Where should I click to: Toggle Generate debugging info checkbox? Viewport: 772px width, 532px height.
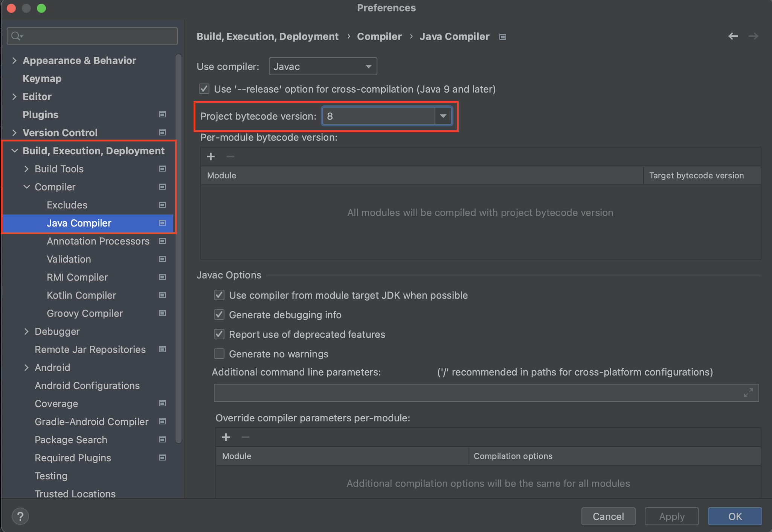point(219,315)
